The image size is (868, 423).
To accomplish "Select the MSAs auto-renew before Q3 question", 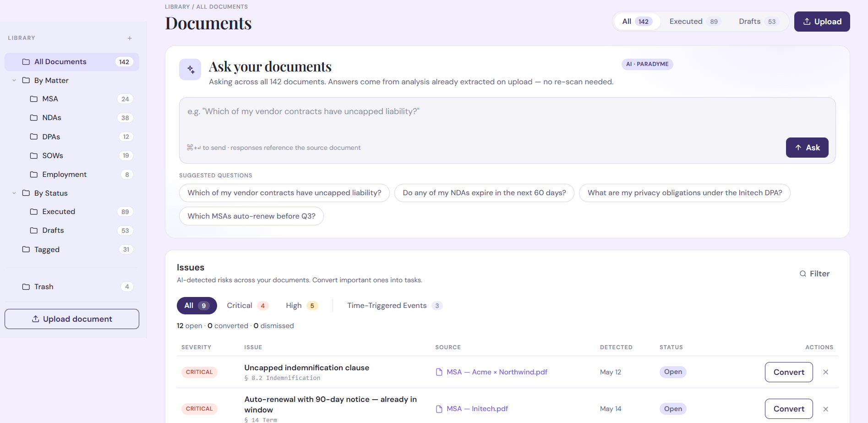I will point(251,216).
